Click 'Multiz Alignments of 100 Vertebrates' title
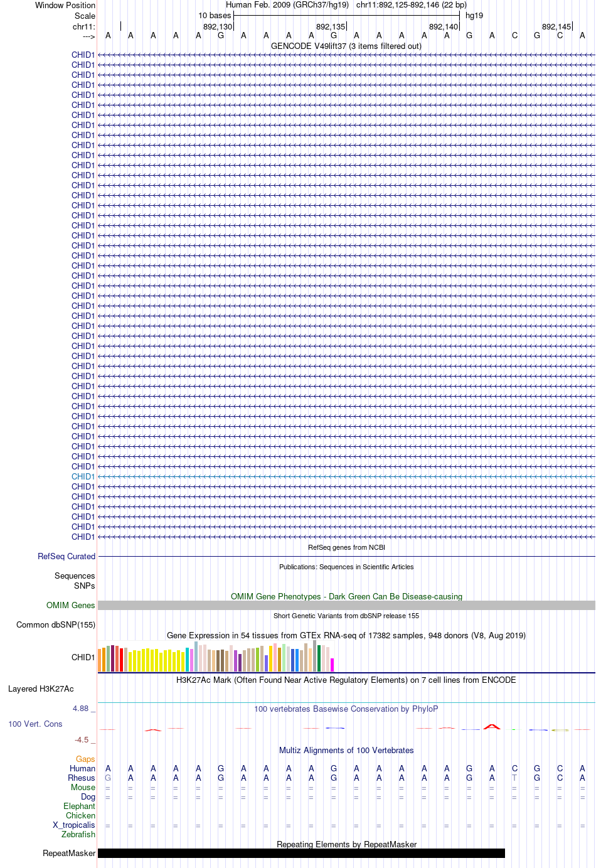596x868 pixels. [346, 750]
